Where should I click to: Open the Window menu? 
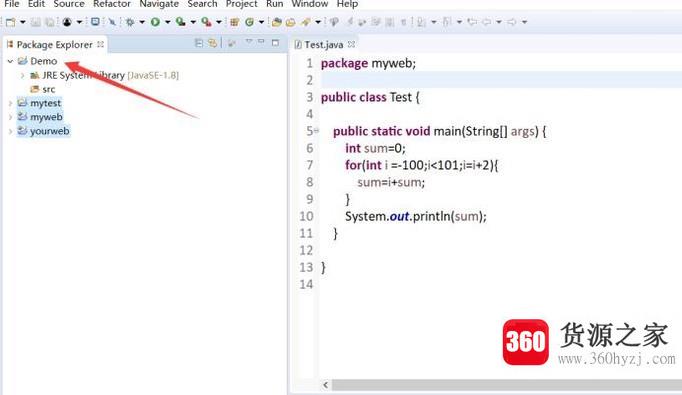point(310,4)
